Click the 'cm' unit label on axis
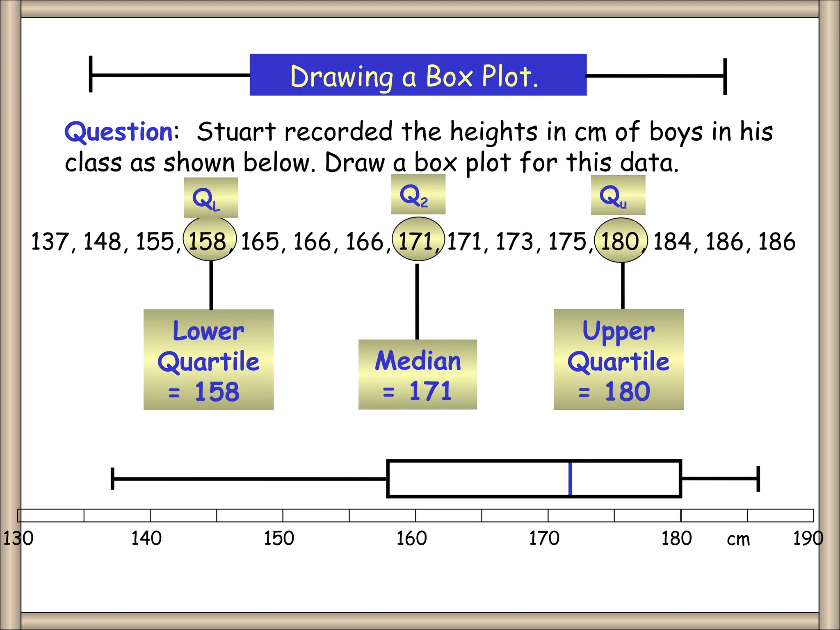 tap(738, 540)
